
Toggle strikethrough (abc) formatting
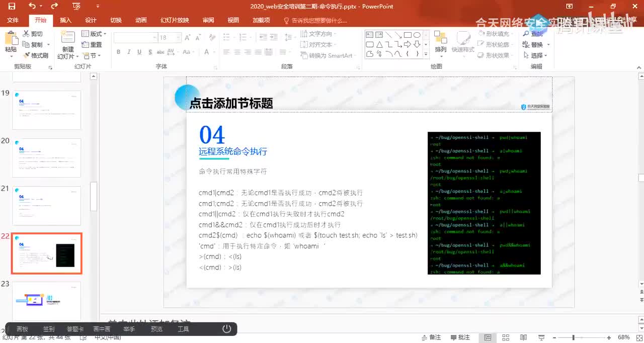[x=160, y=52]
